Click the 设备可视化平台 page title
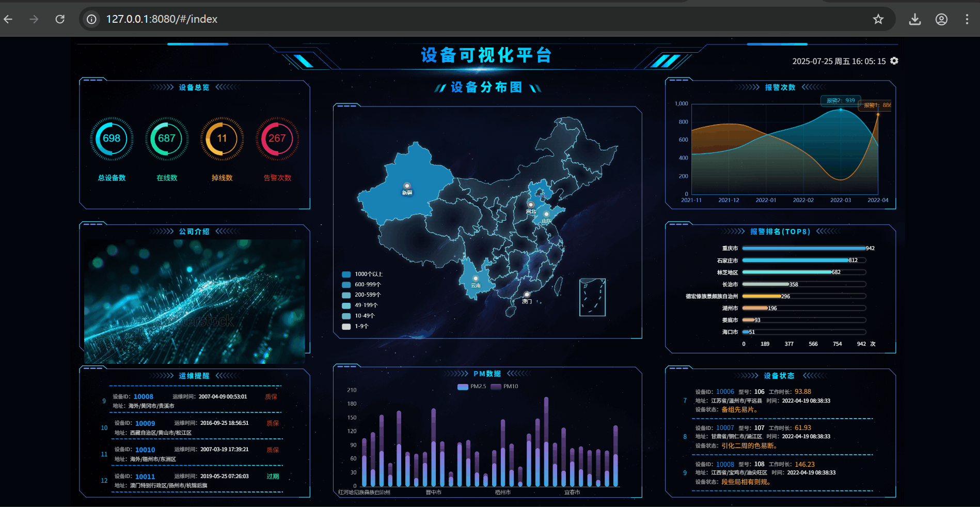Image resolution: width=980 pixels, height=507 pixels. (x=486, y=55)
